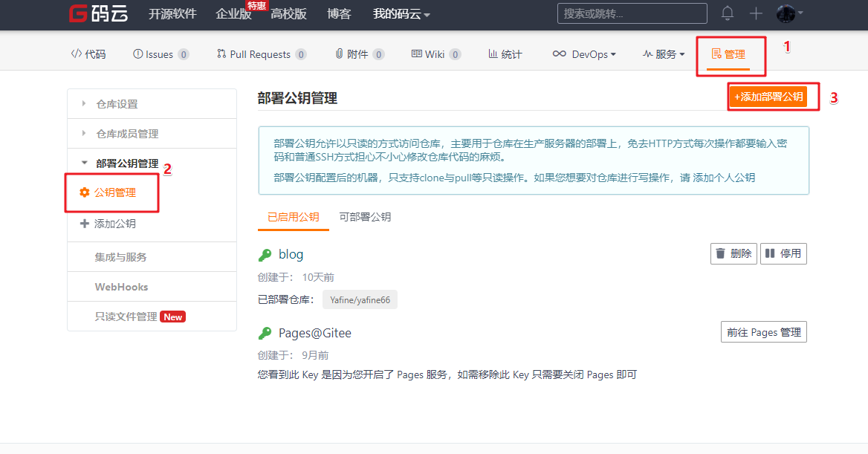Screen dimensions: 868x454
Task: Click the key icon beside blog
Action: point(265,255)
